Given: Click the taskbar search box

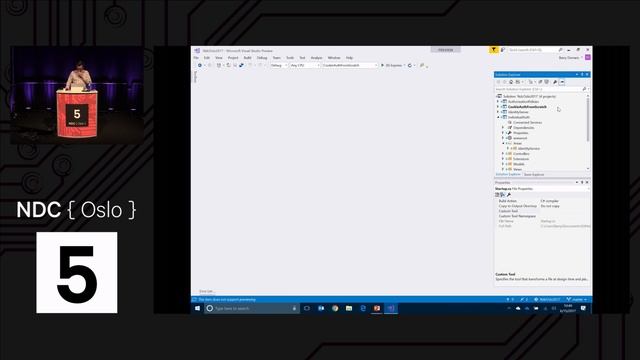Looking at the screenshot, I should pos(251,308).
